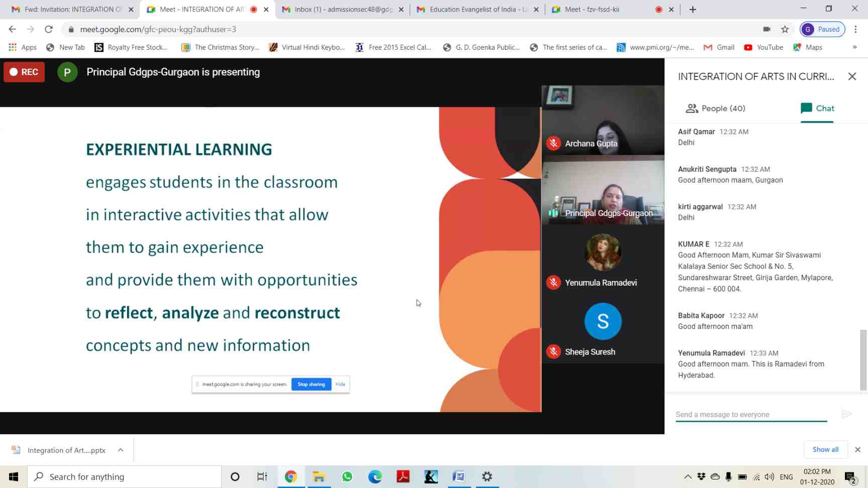Open notification center icon
The width and height of the screenshot is (868, 488).
[850, 477]
